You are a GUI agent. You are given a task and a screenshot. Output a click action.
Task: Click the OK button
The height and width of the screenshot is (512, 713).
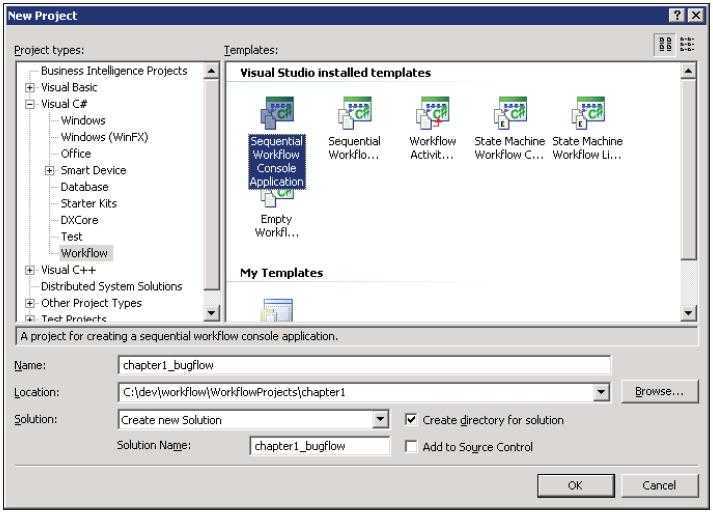[575, 485]
